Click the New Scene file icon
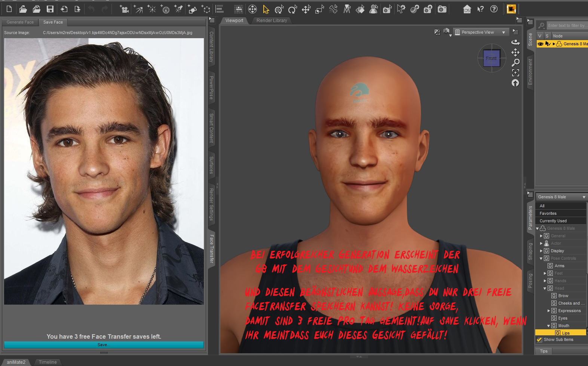 pos(9,9)
